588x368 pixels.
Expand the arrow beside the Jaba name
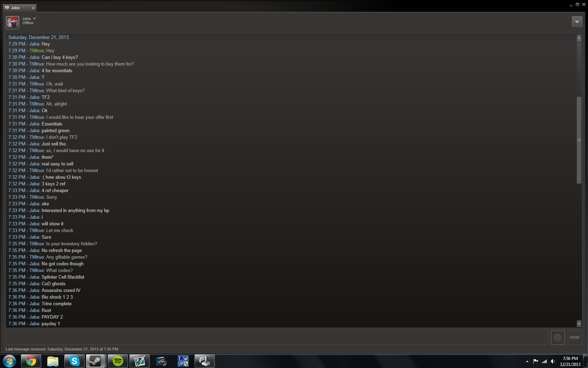coord(34,19)
